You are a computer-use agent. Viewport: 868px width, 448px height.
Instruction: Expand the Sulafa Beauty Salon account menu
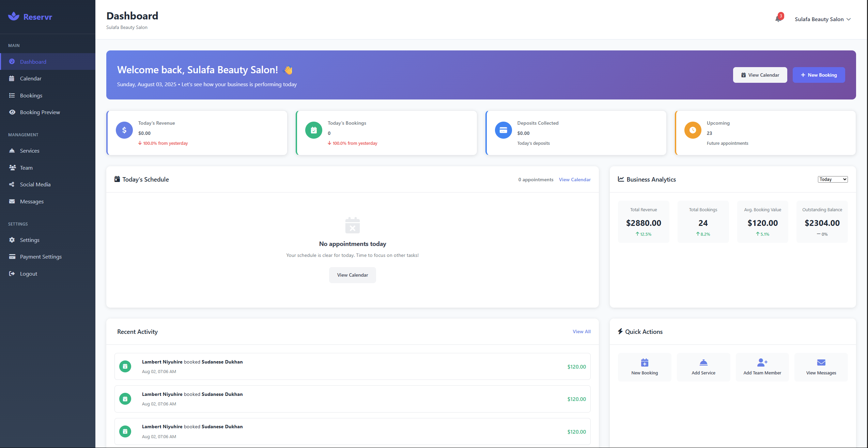pyautogui.click(x=823, y=19)
